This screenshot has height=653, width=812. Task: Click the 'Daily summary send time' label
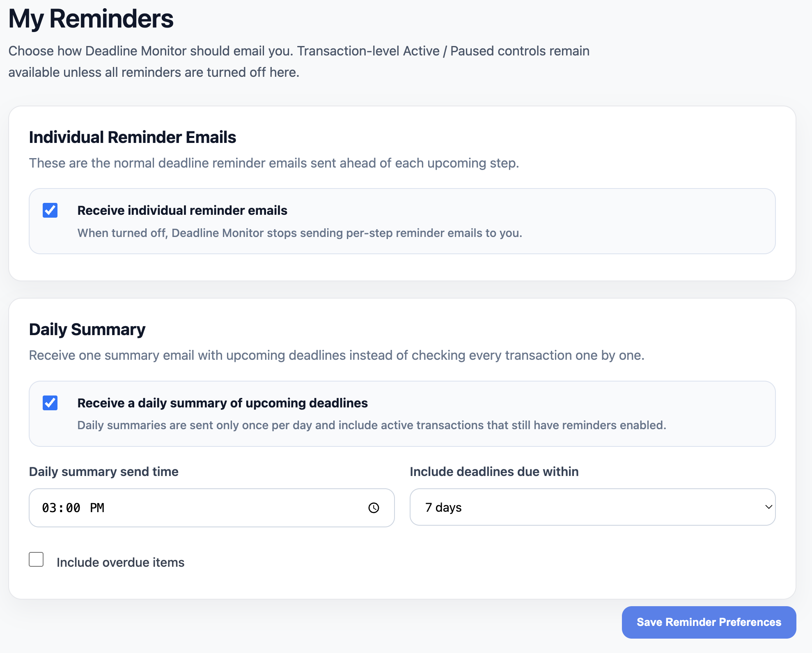coord(103,471)
